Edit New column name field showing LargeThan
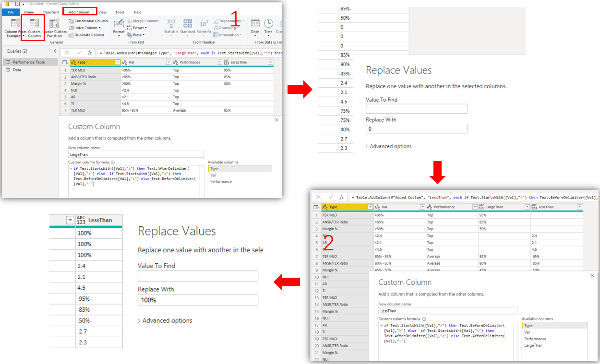 click(x=136, y=154)
